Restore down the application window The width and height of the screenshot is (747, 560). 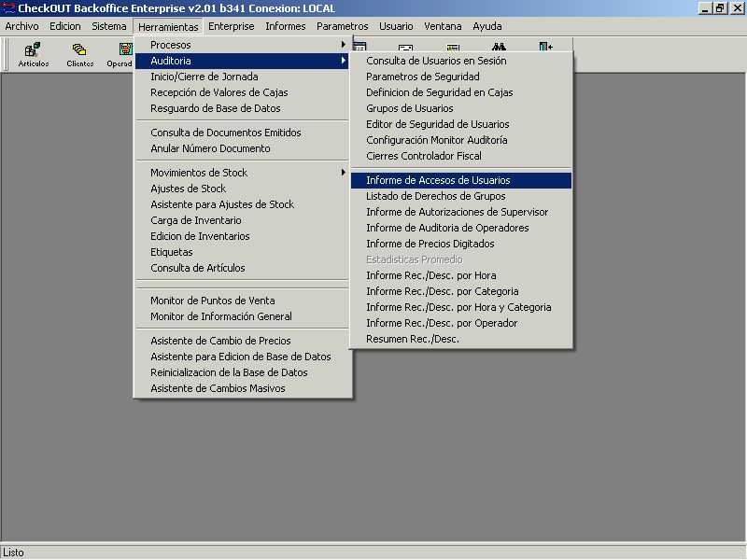(x=720, y=8)
